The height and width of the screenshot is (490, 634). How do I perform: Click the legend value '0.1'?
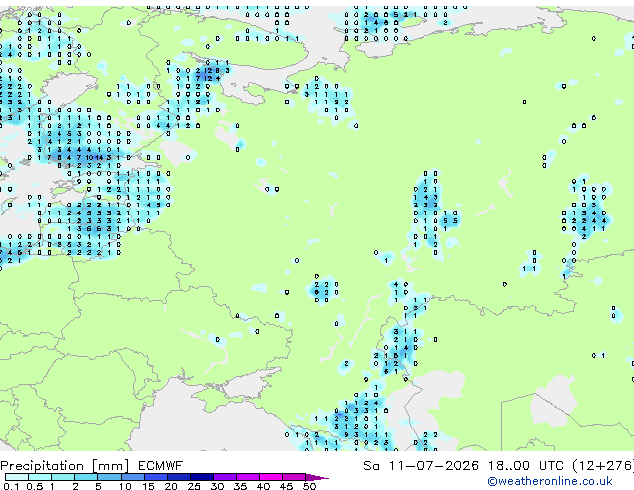click(x=11, y=486)
